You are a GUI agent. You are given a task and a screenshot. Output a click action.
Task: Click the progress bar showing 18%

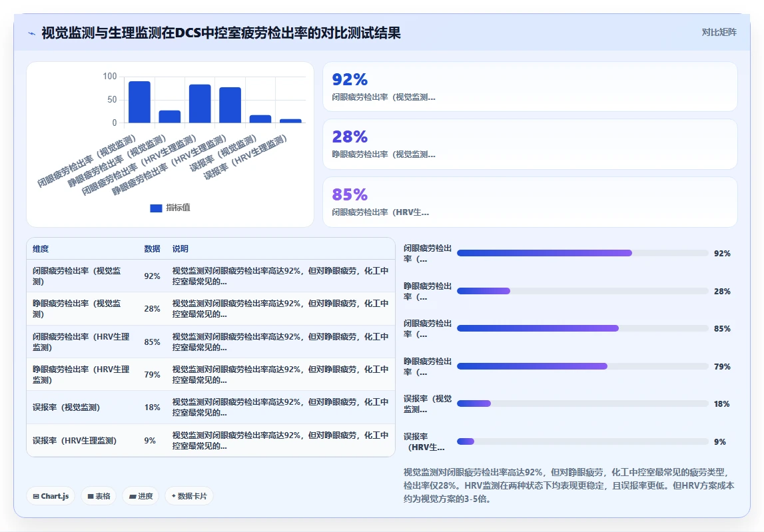click(x=582, y=403)
